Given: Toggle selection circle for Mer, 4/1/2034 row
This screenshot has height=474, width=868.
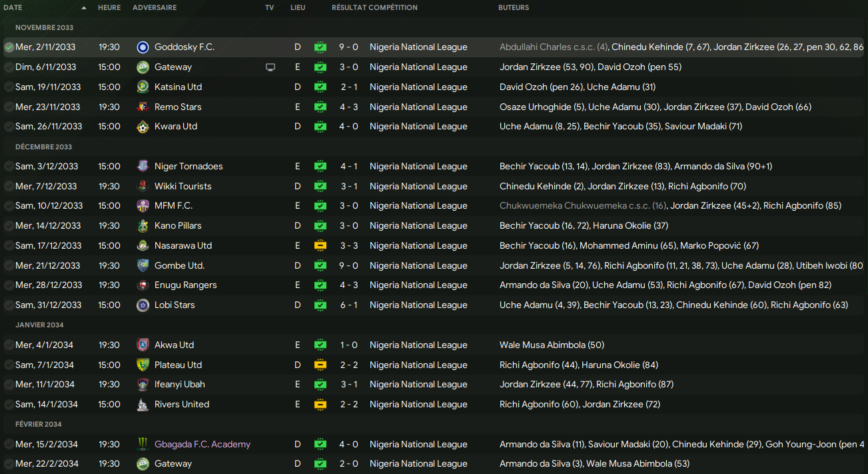Looking at the screenshot, I should [9, 345].
